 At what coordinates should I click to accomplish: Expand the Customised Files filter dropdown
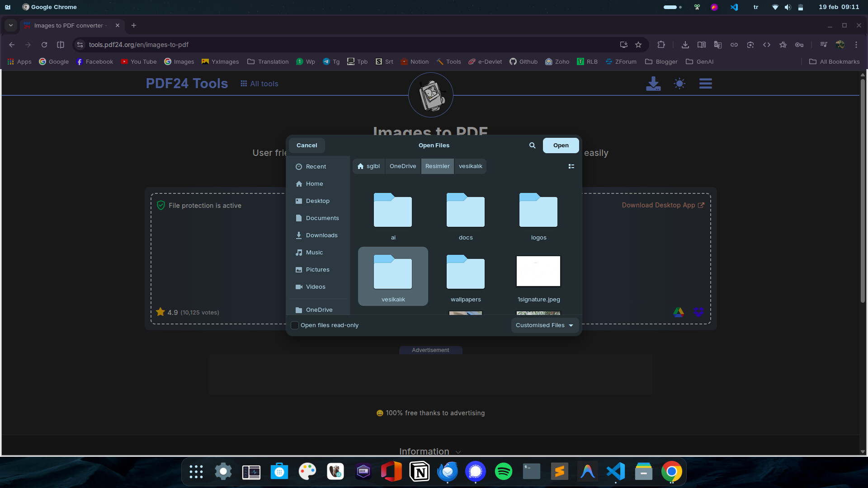click(x=544, y=325)
